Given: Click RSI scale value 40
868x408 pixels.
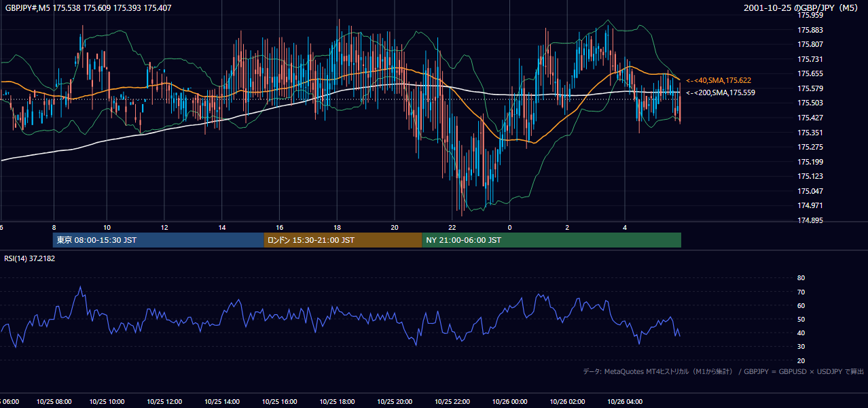Looking at the screenshot, I should [x=801, y=333].
